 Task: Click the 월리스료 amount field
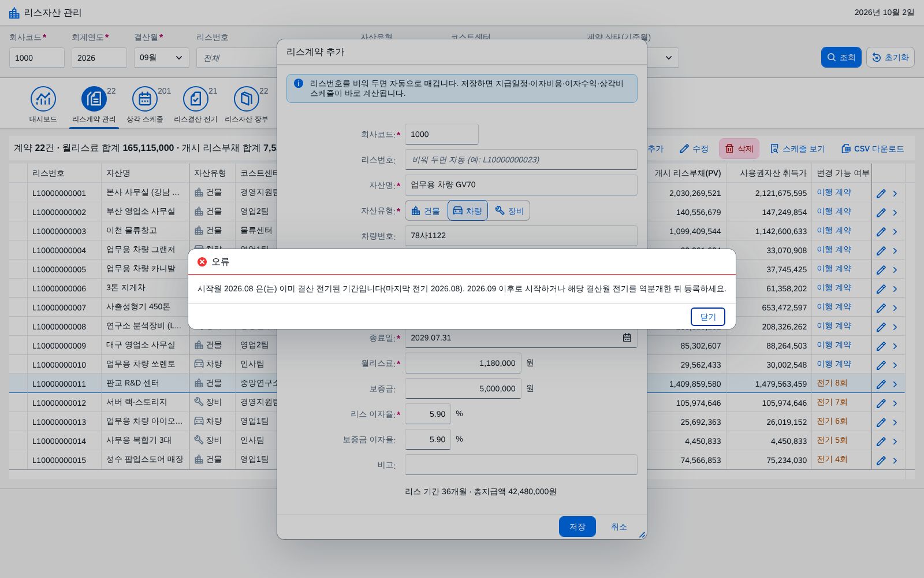click(x=463, y=363)
